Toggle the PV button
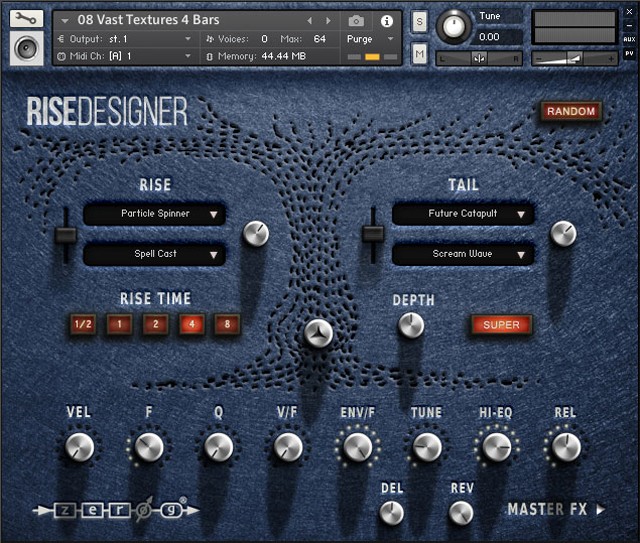This screenshot has height=543, width=640. [629, 53]
